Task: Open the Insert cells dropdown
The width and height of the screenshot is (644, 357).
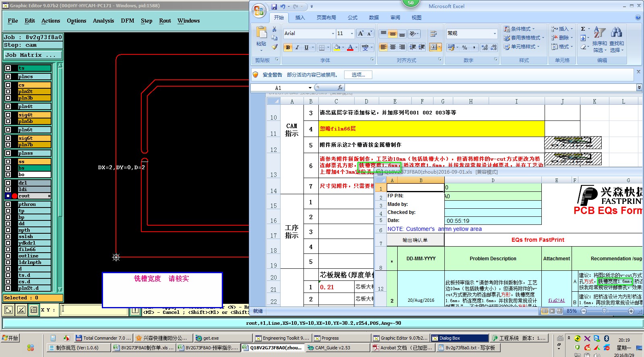Action: coord(562,29)
